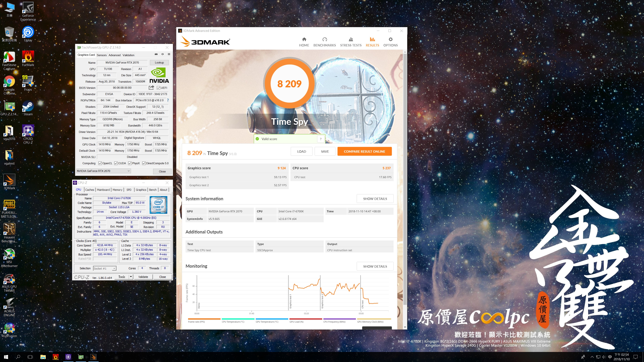
Task: Click the purple CPU Frequency legend bar
Action: coord(339,319)
